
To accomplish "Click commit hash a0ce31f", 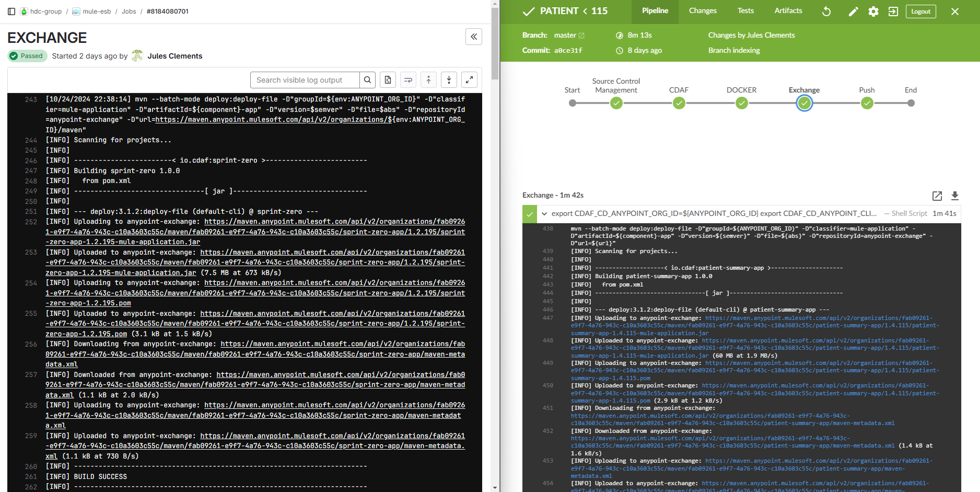I will tap(568, 51).
